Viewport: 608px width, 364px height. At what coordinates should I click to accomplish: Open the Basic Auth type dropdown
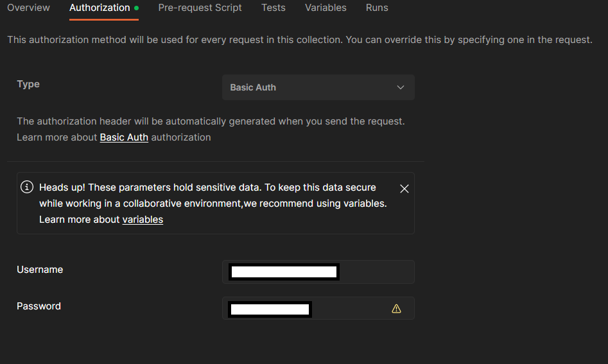pos(318,87)
